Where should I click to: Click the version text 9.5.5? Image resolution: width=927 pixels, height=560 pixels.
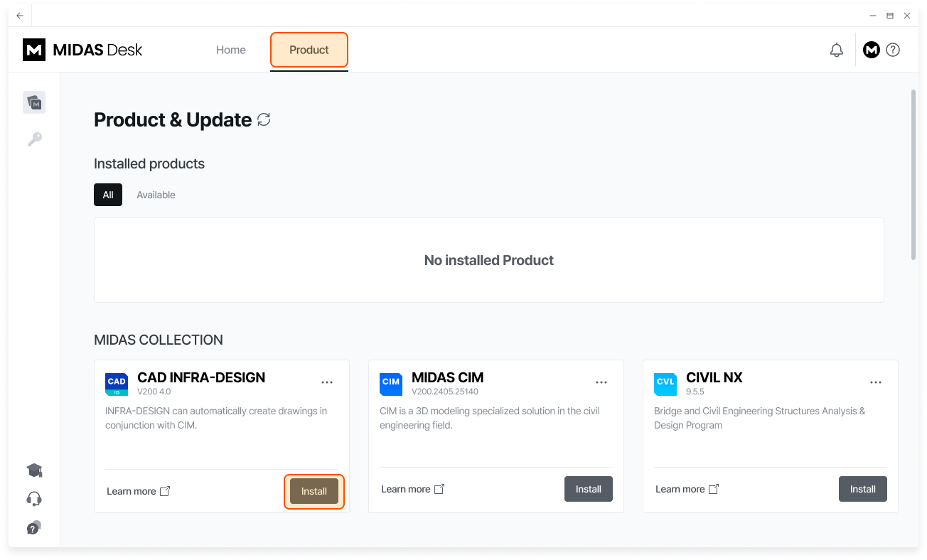pos(695,392)
